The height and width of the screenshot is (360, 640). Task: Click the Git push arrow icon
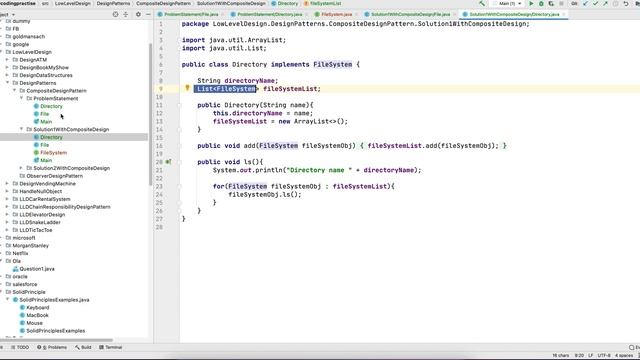tap(605, 3)
